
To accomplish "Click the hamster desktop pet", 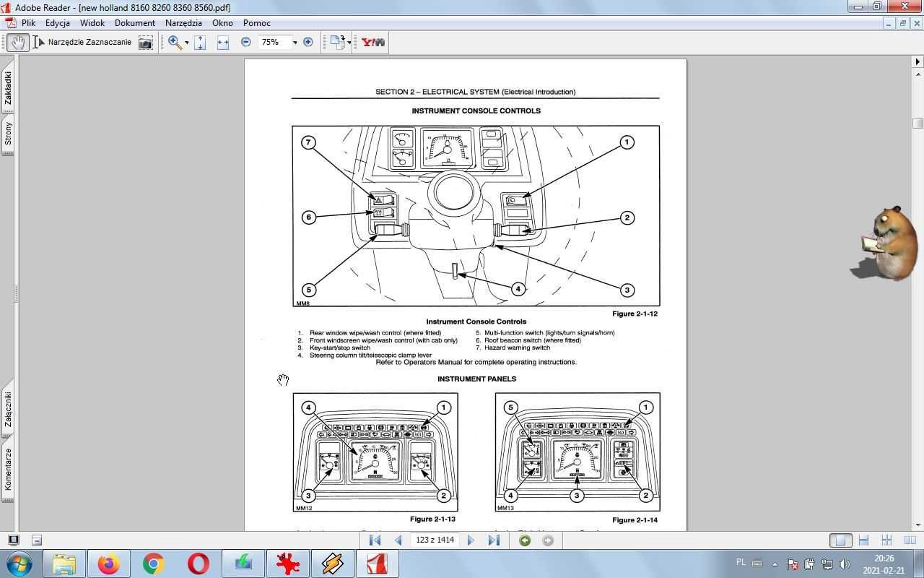I will pos(886,243).
